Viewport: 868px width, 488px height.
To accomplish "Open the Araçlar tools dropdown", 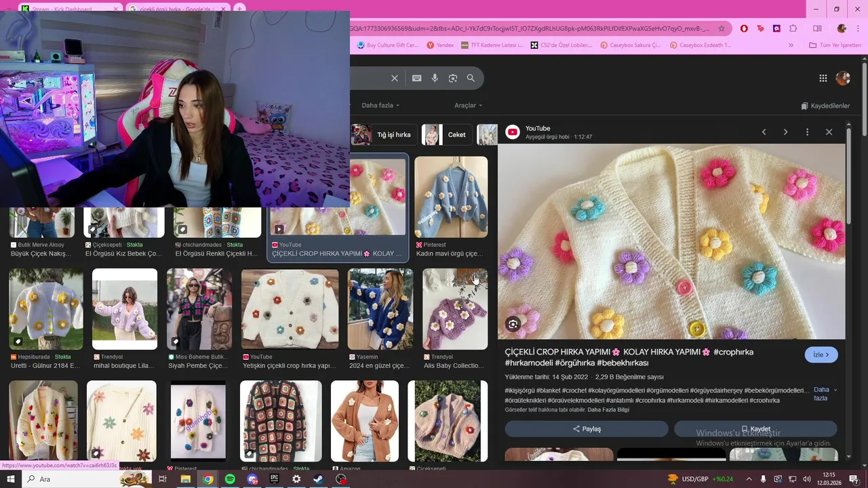I will 468,105.
